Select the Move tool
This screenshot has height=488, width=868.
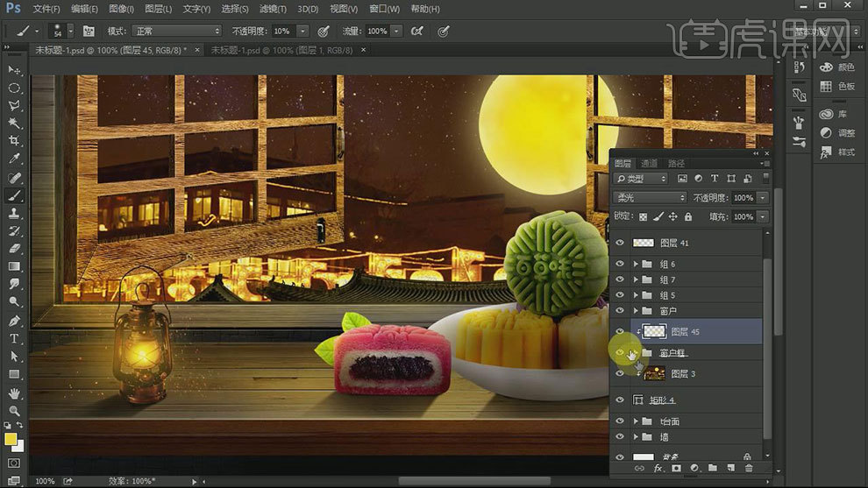coord(14,70)
